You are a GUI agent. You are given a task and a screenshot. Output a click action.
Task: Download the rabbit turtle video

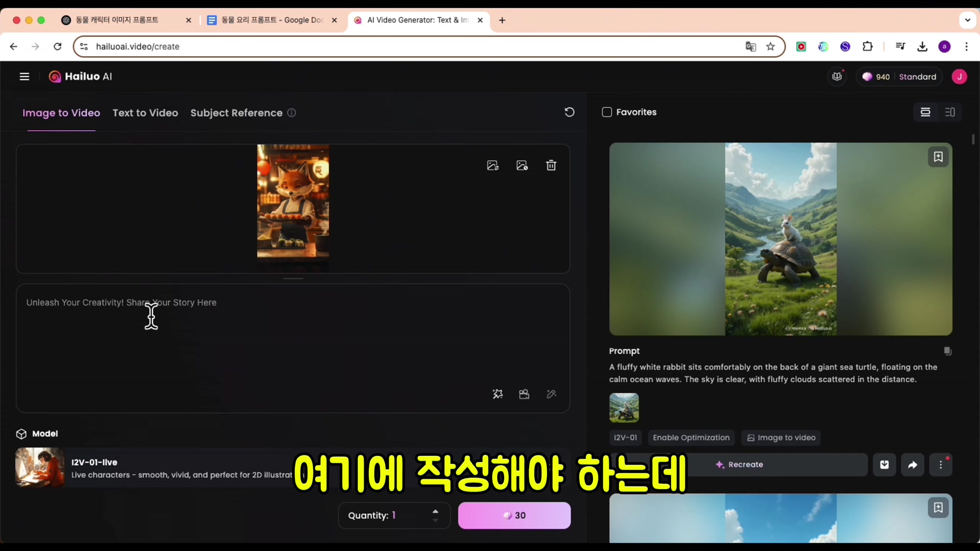point(884,465)
